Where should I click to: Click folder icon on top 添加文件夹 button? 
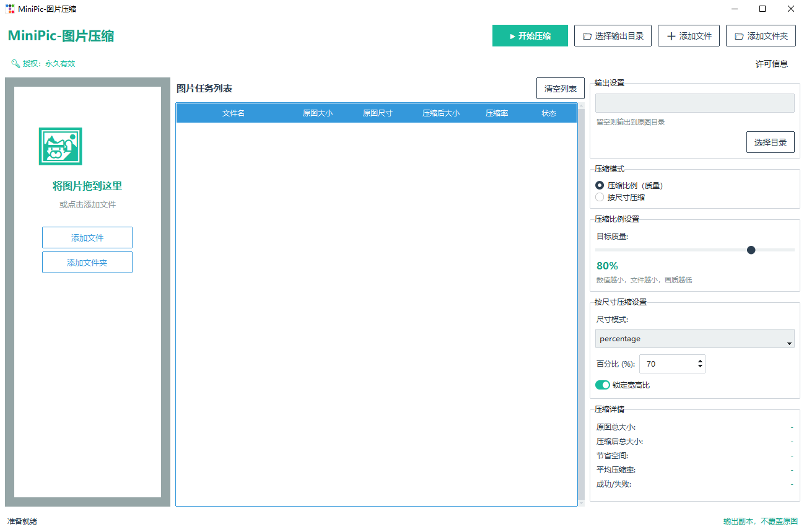coord(739,36)
